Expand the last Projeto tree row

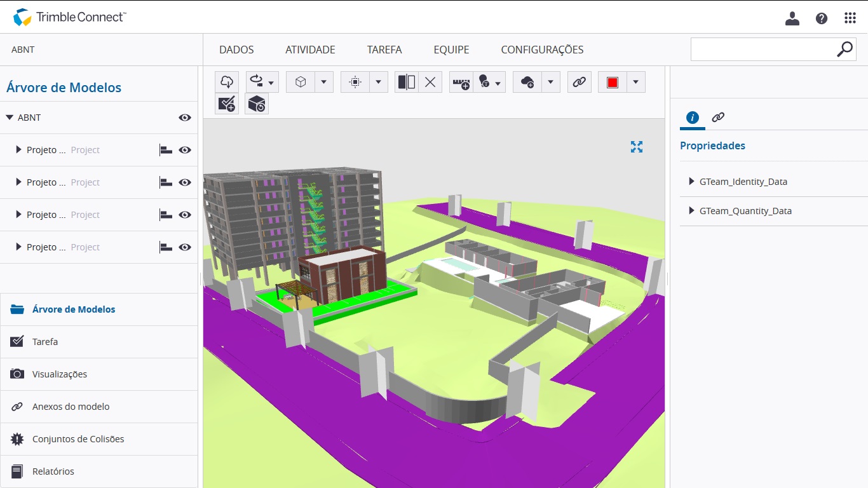click(x=18, y=247)
